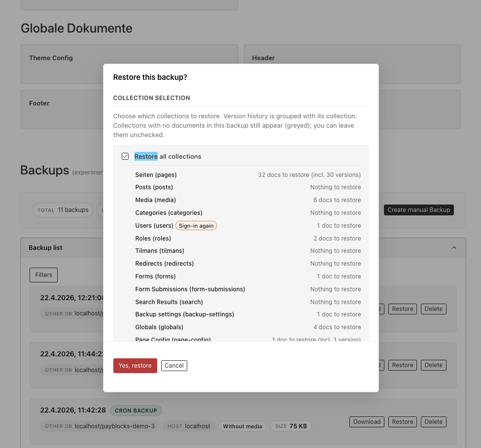Click the Globale Dokumente heading
Viewport: 481px width, 448px height.
pos(76,28)
